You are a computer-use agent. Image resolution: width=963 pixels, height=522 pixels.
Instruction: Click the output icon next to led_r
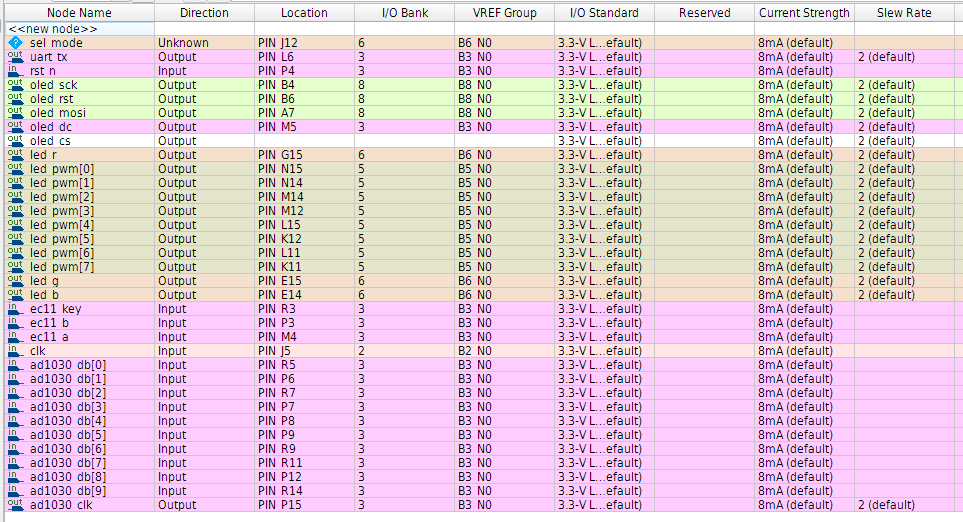[15, 155]
